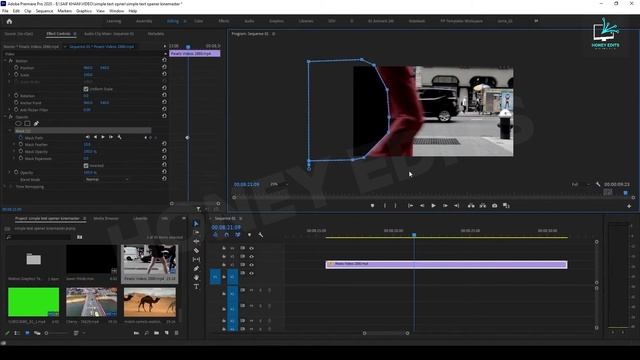Click the Clear trash icon in Project panel
This screenshot has width=640, height=360.
point(176,333)
